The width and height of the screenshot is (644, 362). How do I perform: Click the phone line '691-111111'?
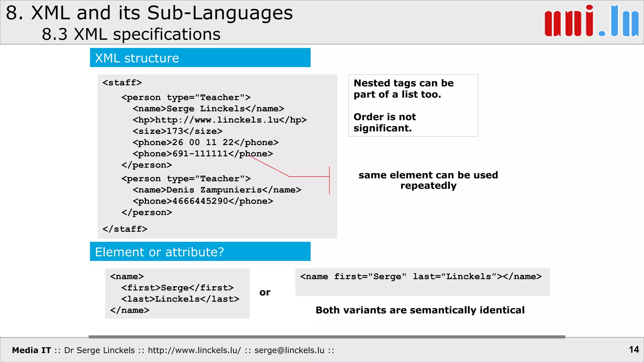[x=203, y=154]
